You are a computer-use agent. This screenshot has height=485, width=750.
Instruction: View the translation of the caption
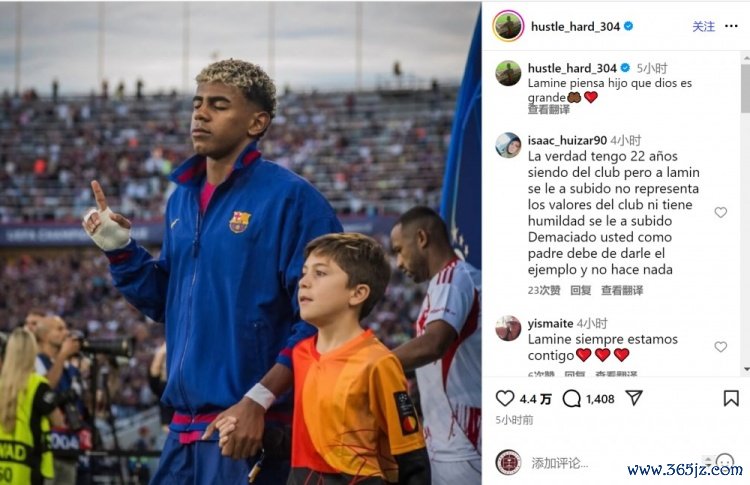click(x=549, y=110)
